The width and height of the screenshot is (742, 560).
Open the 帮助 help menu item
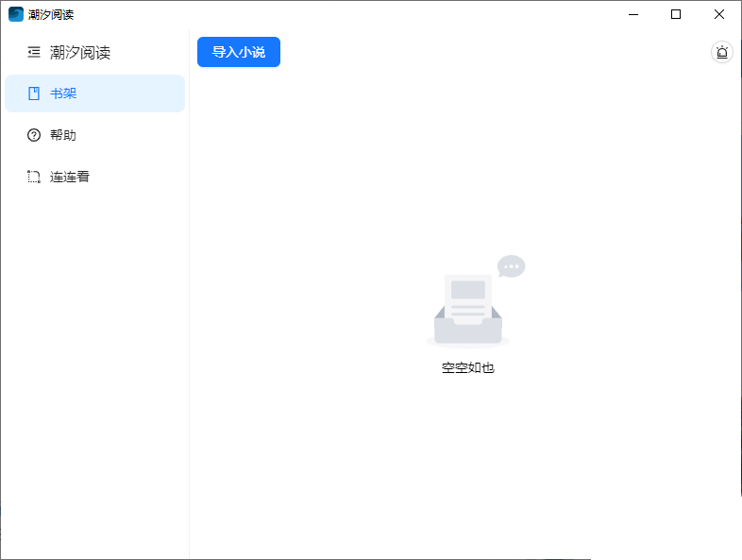(94, 135)
